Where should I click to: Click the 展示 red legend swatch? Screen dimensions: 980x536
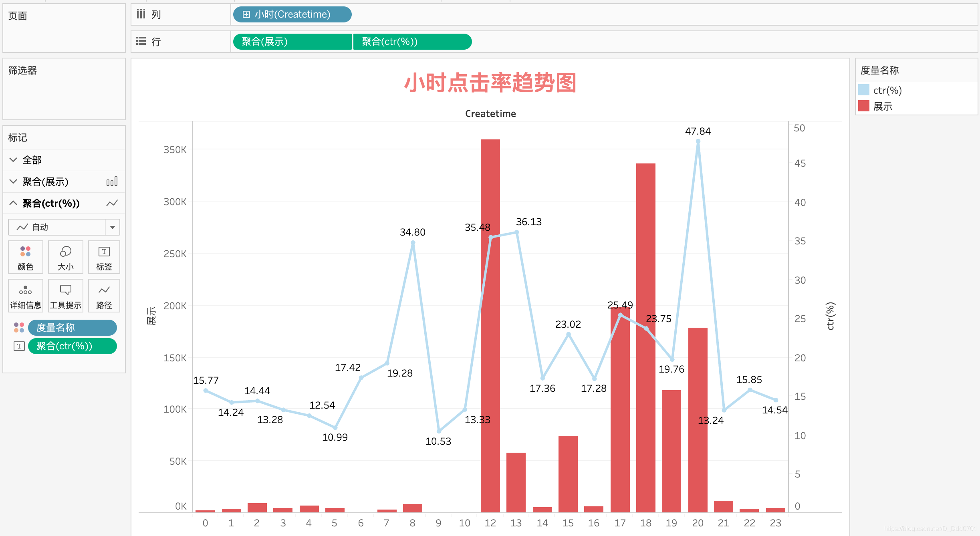coord(864,106)
